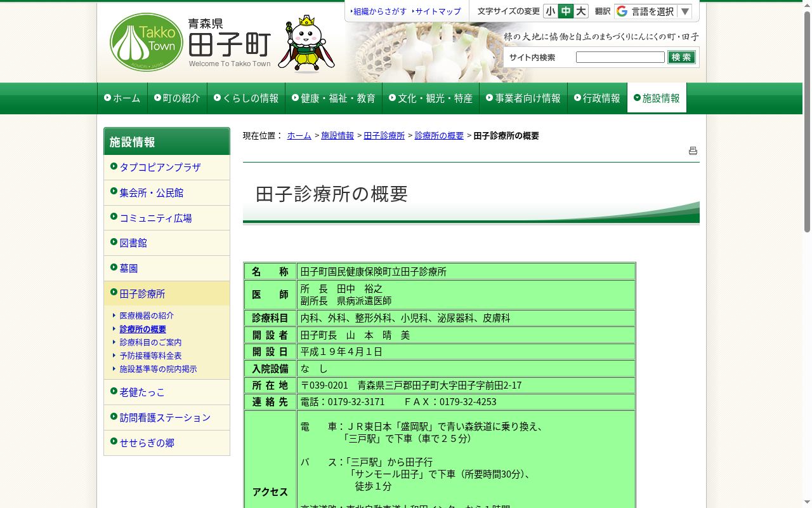The height and width of the screenshot is (508, 812).
Task: Click the green 検索 search button
Action: click(x=681, y=57)
